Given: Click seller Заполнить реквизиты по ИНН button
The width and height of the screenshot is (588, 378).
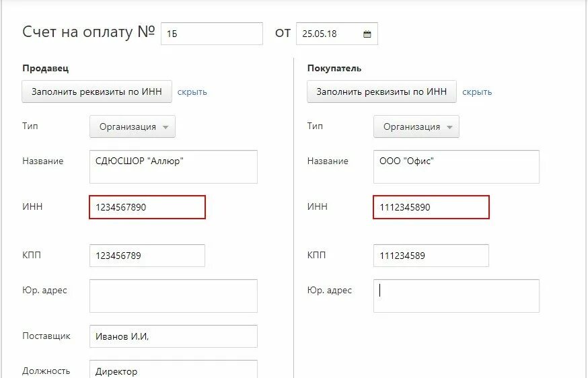Looking at the screenshot, I should pos(97,91).
